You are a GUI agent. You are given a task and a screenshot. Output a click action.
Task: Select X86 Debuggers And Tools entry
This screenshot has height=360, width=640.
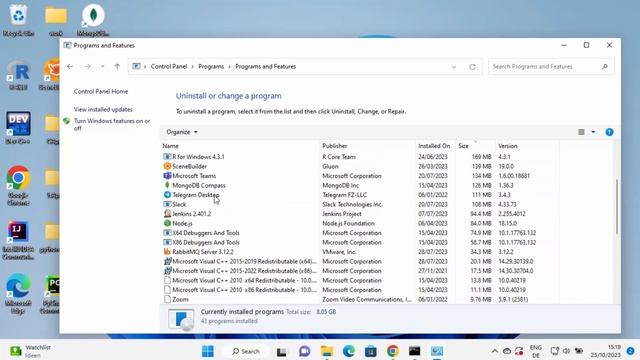[x=206, y=242]
